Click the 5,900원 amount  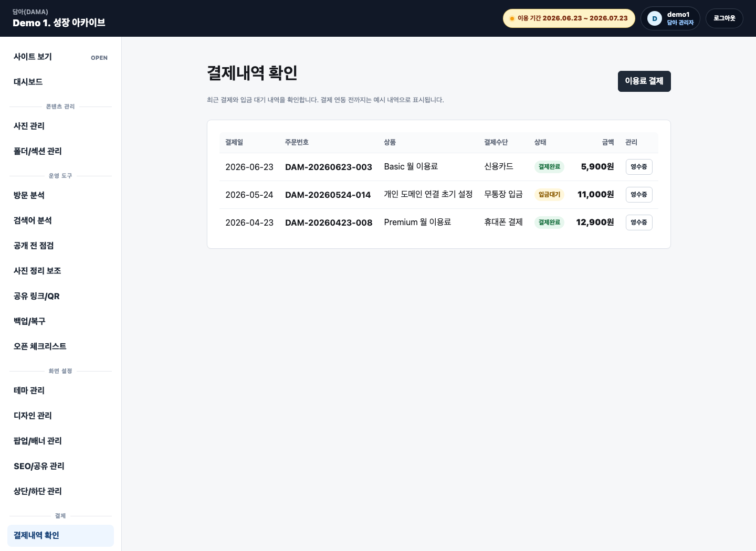(x=597, y=167)
